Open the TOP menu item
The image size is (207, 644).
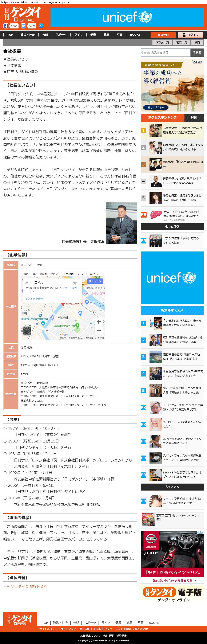tap(10, 35)
